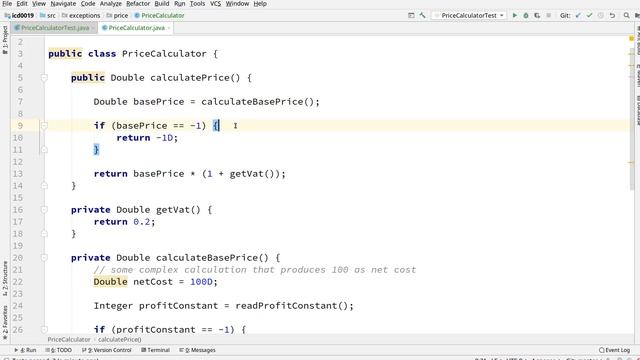The height and width of the screenshot is (360, 640).
Task: Click the grey stop icon
Action: click(549, 16)
